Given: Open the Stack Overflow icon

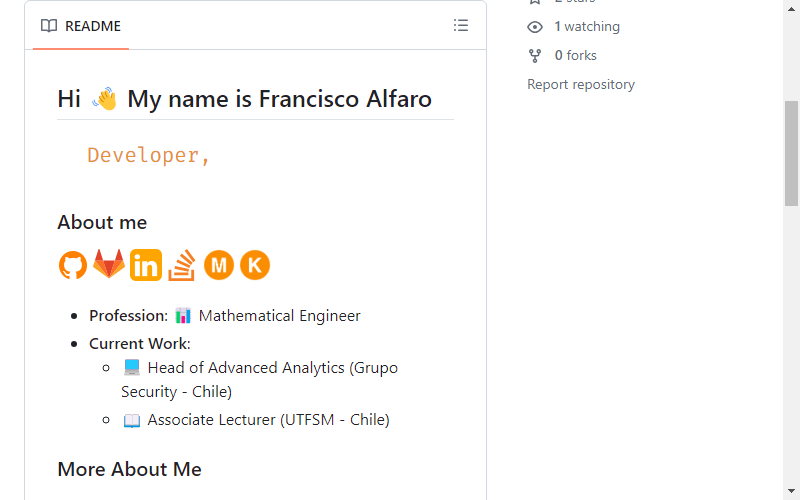Looking at the screenshot, I should [x=182, y=265].
